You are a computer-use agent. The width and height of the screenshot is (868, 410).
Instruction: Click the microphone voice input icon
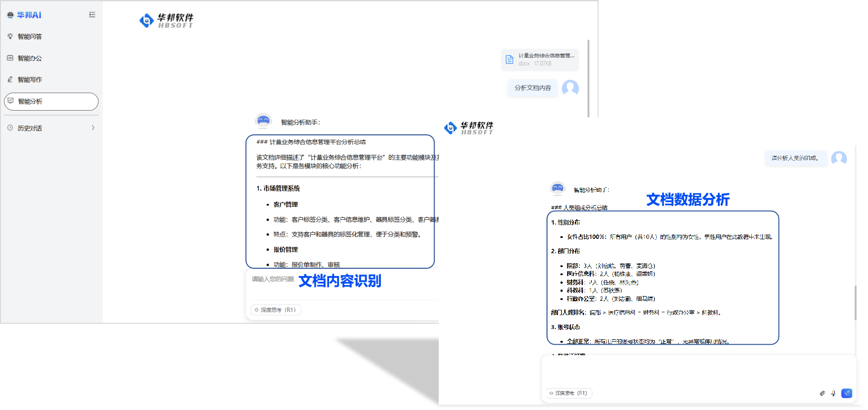click(x=833, y=393)
